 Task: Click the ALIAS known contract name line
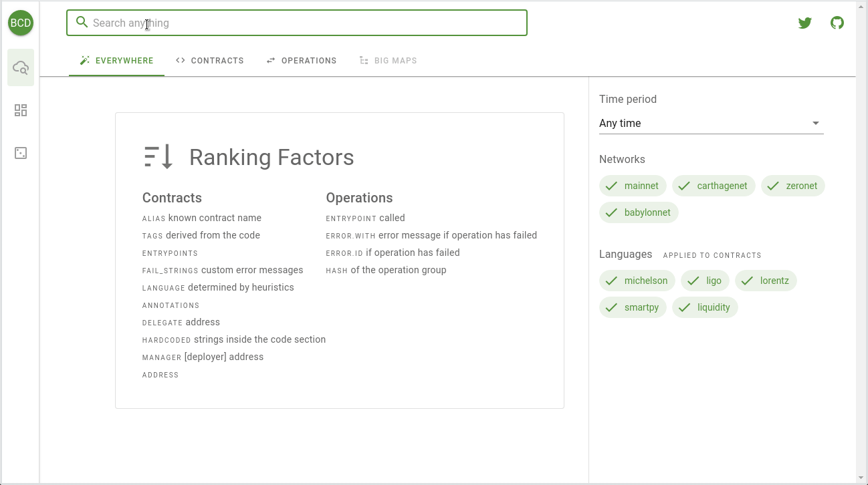[202, 218]
